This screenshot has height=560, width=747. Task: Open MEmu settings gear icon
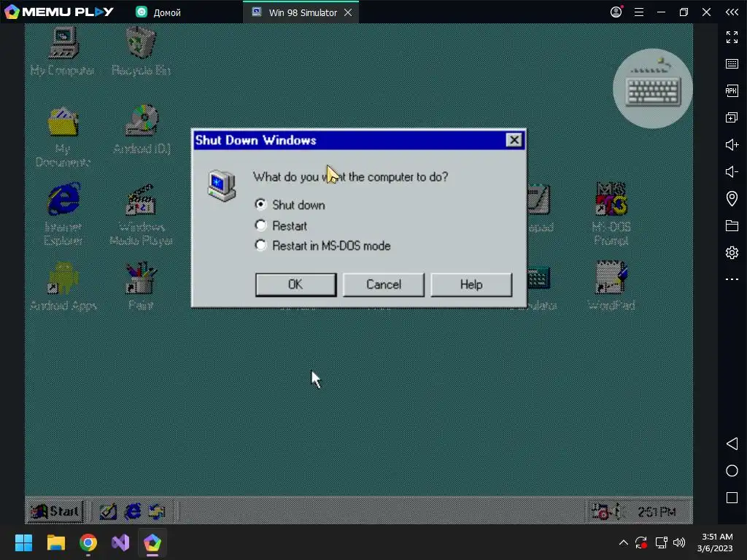point(732,252)
